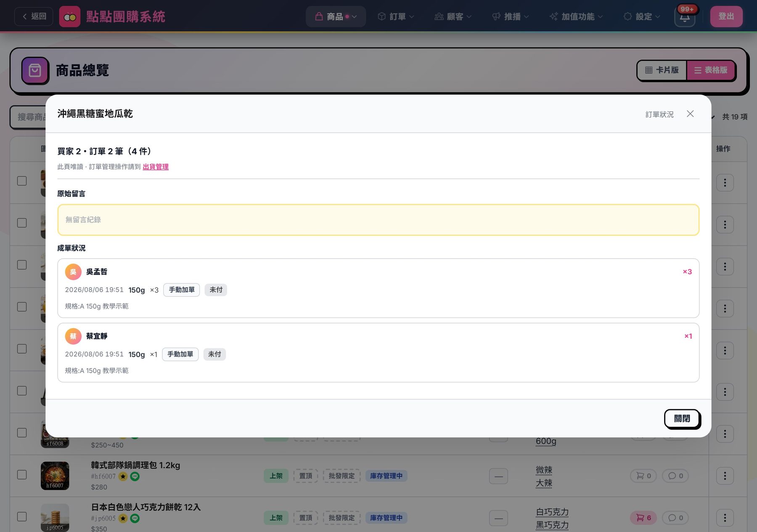Expand the 加值功能 navigation dropdown
Viewport: 757px width, 532px height.
click(x=576, y=16)
